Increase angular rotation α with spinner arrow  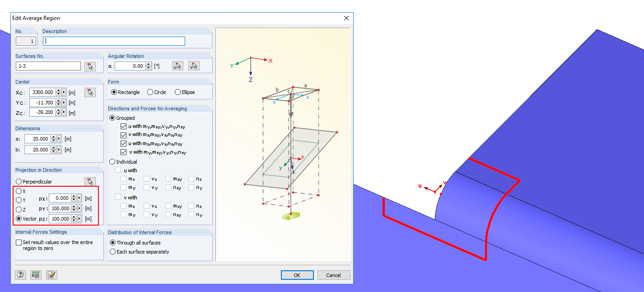pos(149,63)
